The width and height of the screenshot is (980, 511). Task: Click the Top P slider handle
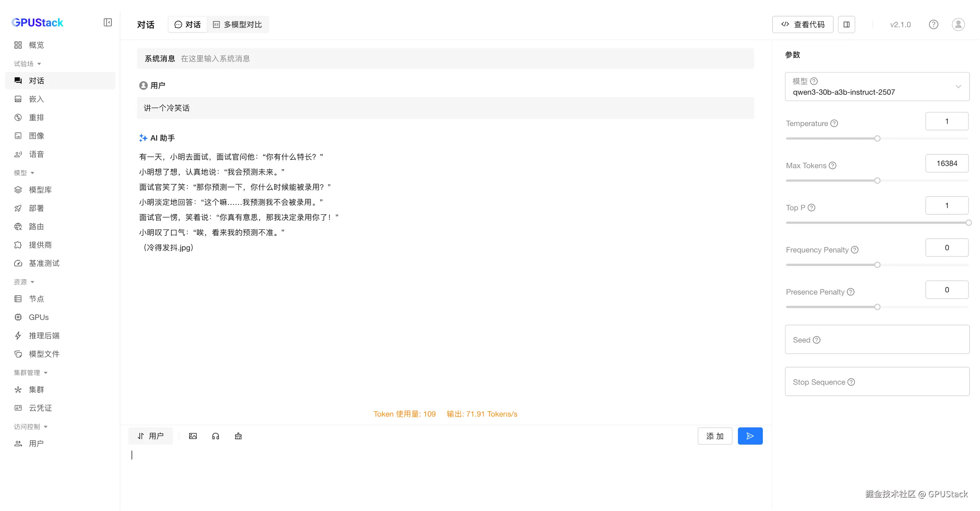(x=969, y=223)
